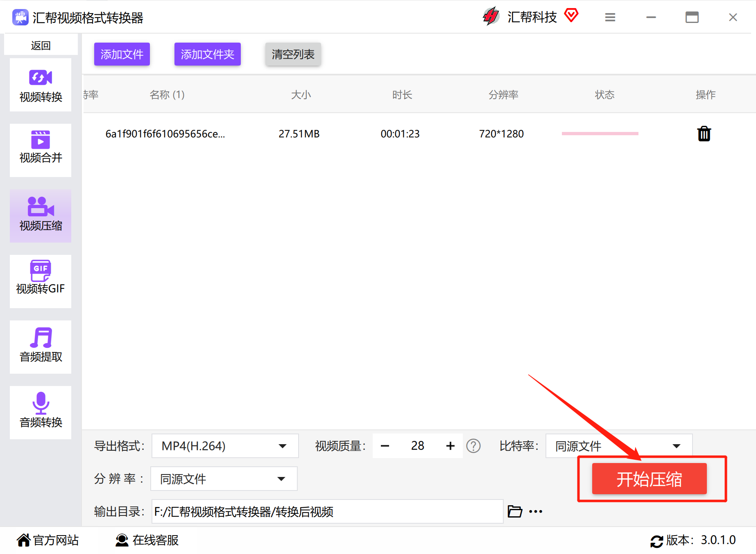Click the 返回 back button
This screenshot has height=554, width=756.
click(x=41, y=45)
